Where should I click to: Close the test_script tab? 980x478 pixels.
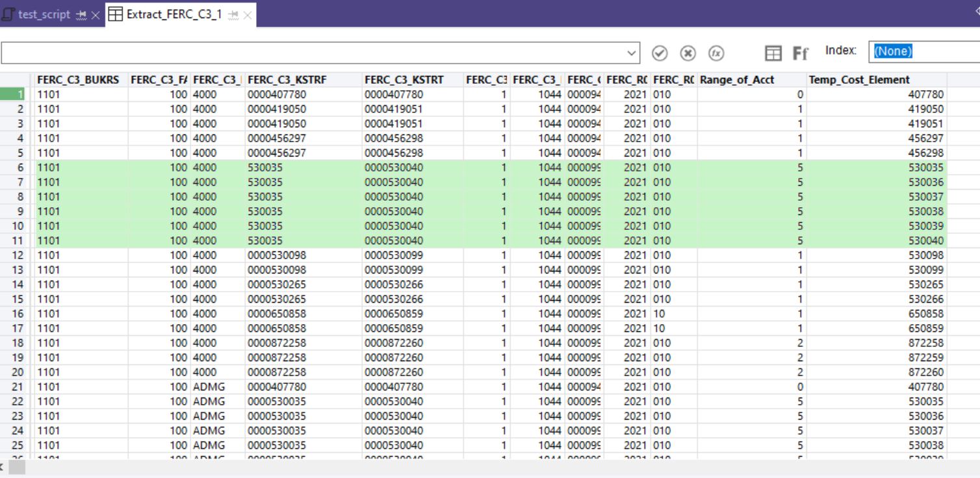(96, 15)
